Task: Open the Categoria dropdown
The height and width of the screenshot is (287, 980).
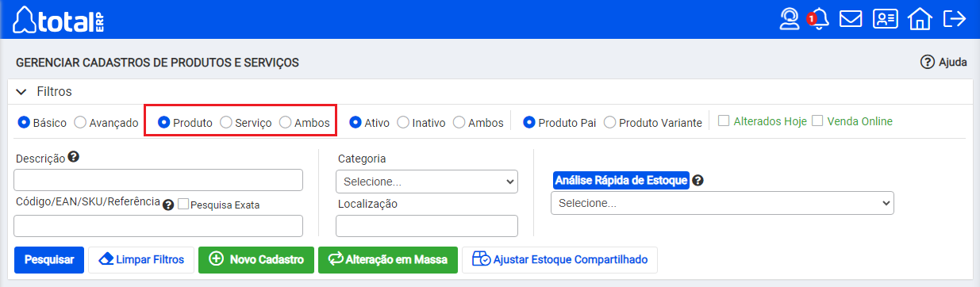Action: (427, 182)
